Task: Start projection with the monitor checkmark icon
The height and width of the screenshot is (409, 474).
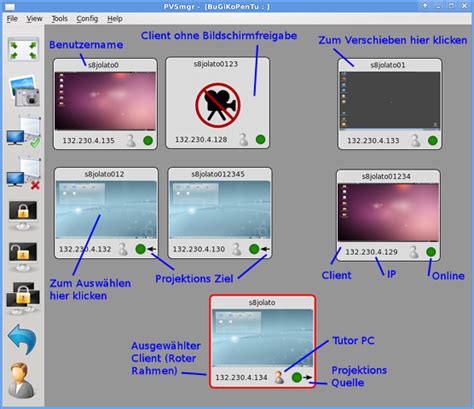Action: tap(24, 131)
